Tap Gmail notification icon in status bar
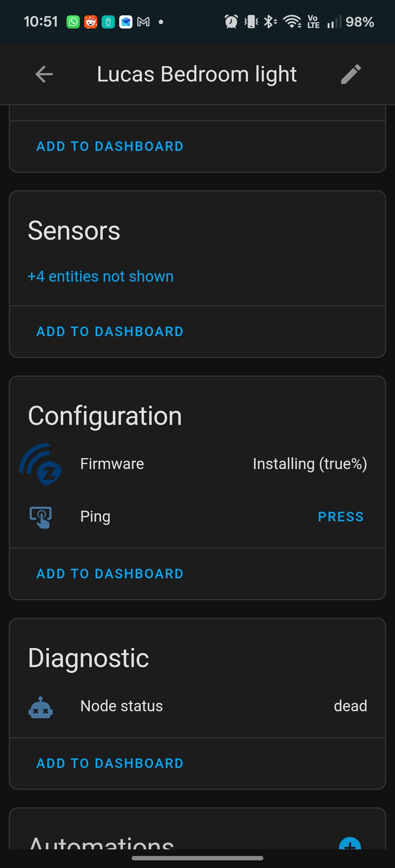395x868 pixels. coord(143,22)
